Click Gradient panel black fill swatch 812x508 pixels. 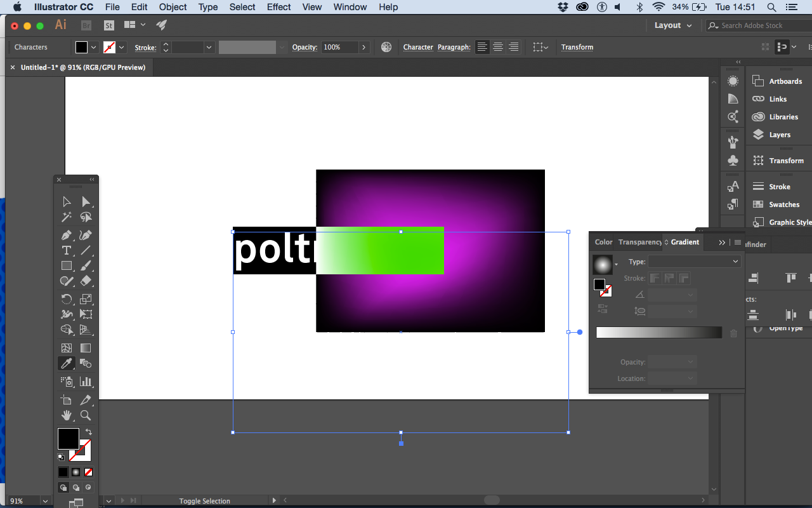[599, 284]
